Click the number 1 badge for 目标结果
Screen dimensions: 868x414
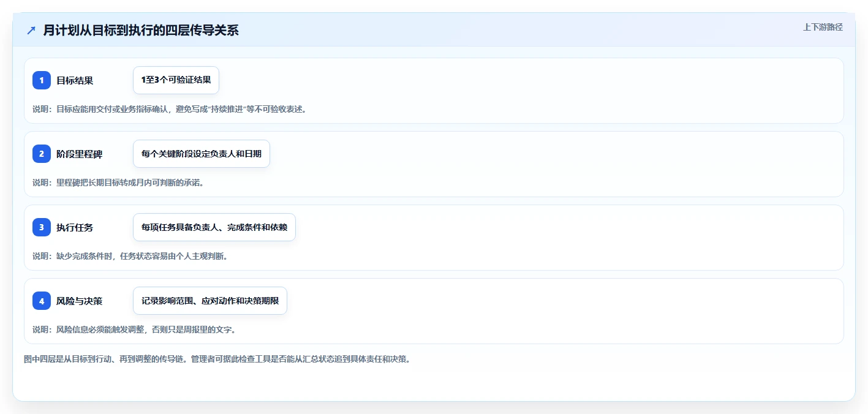coord(42,80)
